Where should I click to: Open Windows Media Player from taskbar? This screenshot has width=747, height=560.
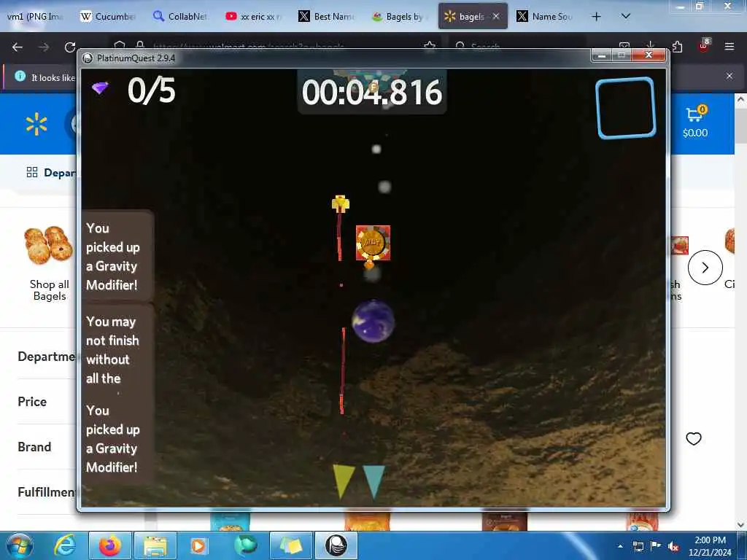point(198,545)
